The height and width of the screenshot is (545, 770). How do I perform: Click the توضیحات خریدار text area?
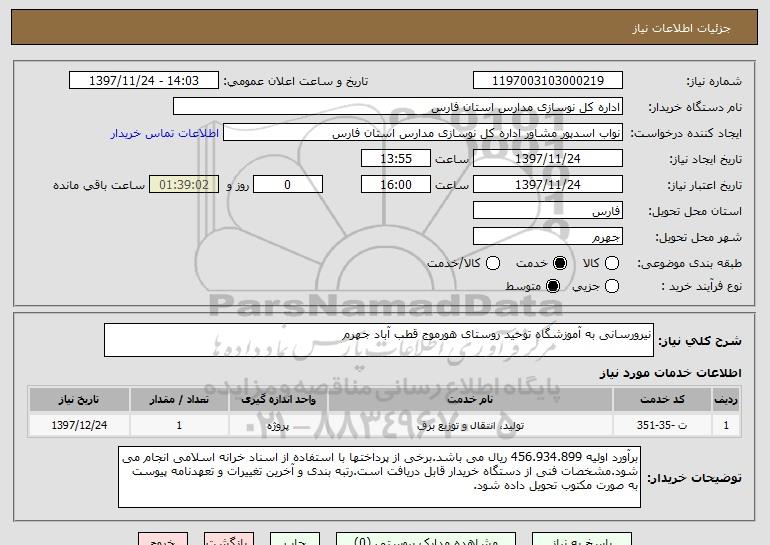pyautogui.click(x=379, y=477)
